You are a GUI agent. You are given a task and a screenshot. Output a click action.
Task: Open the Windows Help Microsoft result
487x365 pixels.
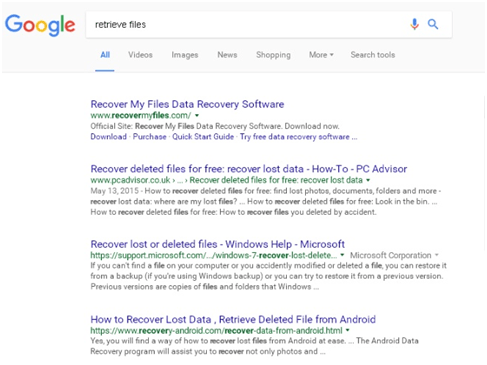point(217,244)
